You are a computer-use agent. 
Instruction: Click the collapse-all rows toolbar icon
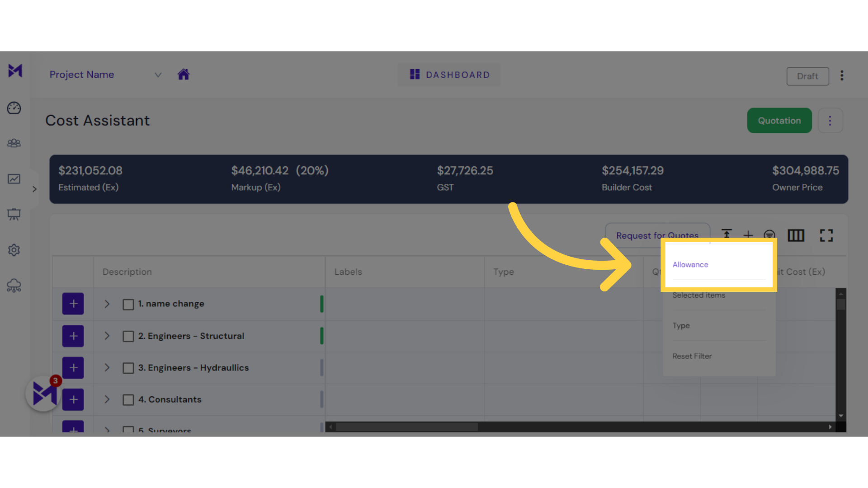[726, 234]
